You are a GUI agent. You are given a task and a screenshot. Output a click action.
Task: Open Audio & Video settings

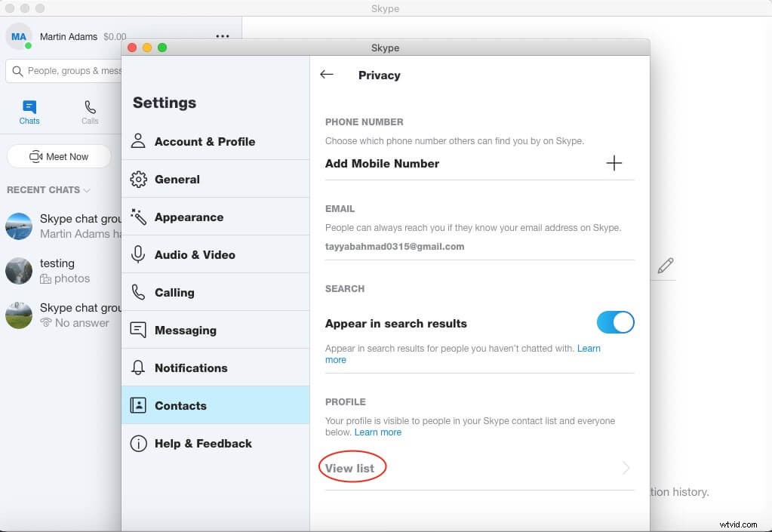point(194,254)
